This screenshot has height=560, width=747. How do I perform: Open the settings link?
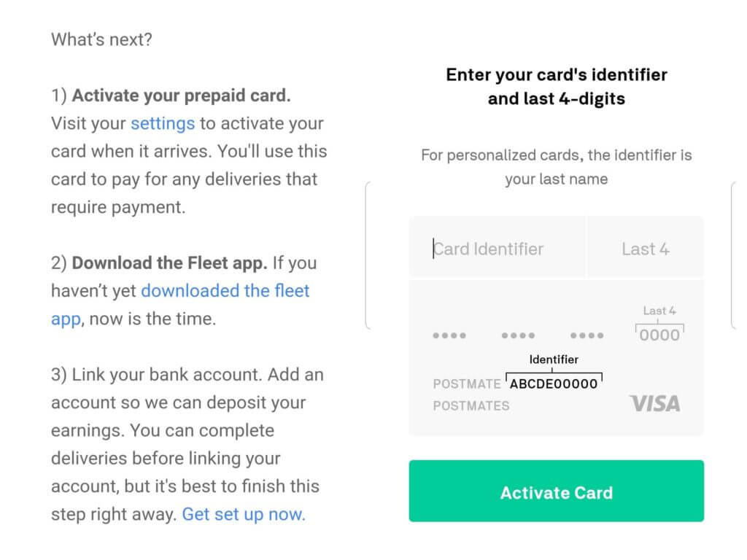163,124
